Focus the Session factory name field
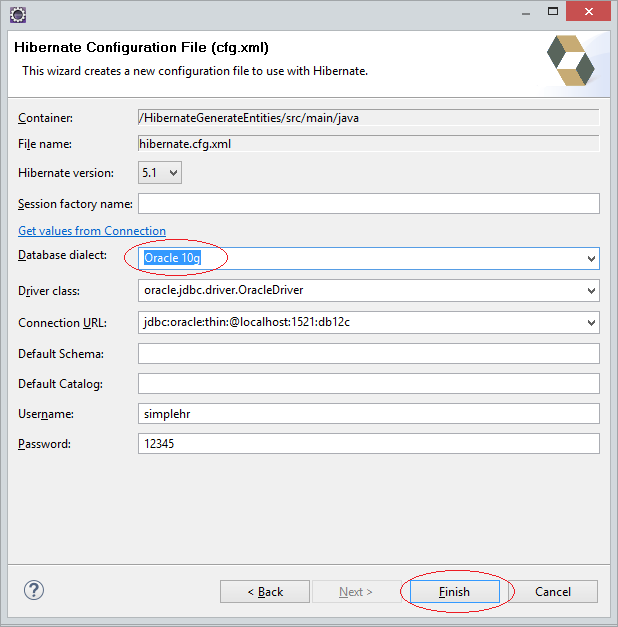This screenshot has height=627, width=618. coord(369,204)
